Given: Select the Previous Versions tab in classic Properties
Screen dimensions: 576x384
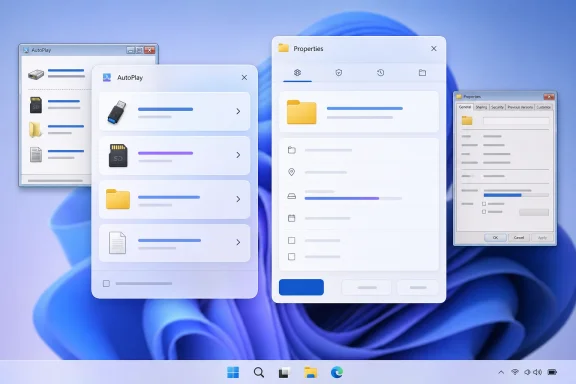Looking at the screenshot, I should (x=520, y=107).
